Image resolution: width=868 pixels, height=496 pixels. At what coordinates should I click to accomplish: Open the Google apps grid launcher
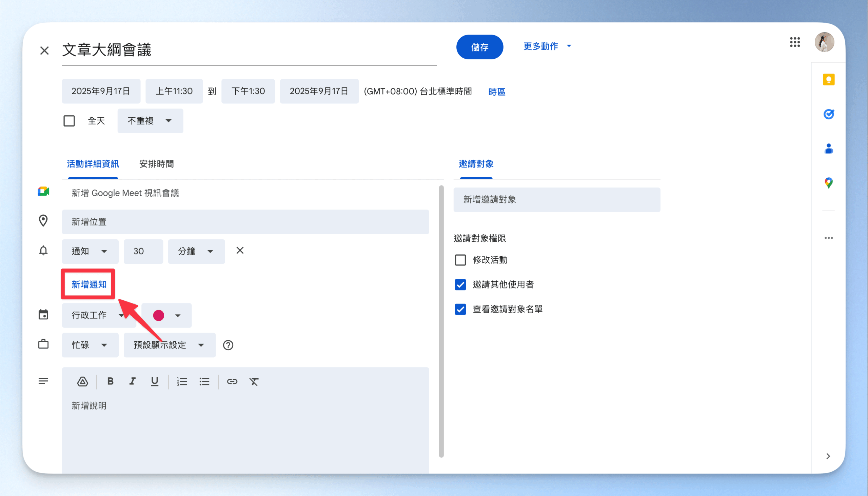(795, 42)
